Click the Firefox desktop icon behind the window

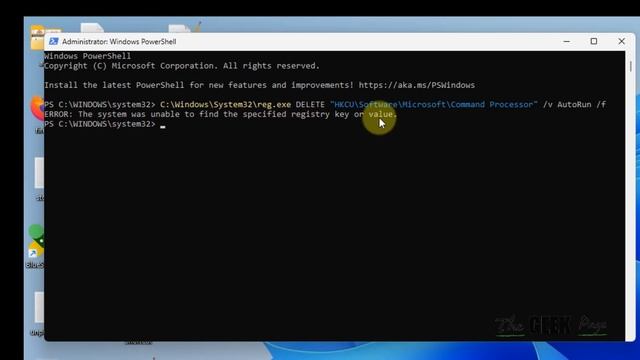[x=38, y=109]
